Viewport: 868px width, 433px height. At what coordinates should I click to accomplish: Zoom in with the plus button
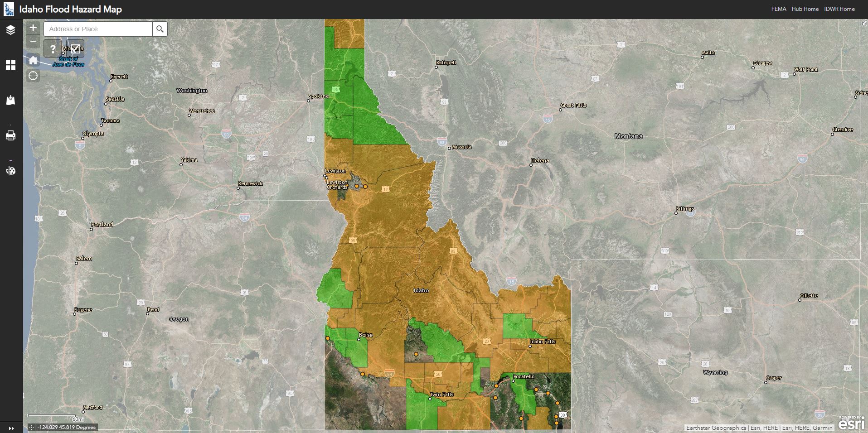click(x=33, y=28)
